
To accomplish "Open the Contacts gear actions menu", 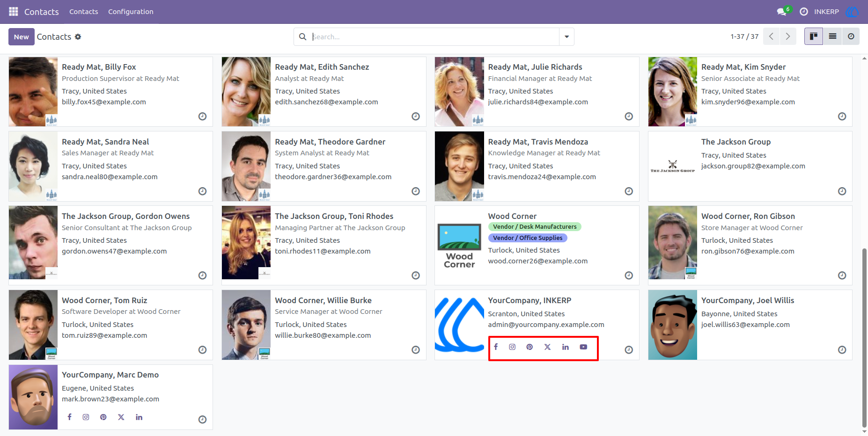I will click(78, 37).
